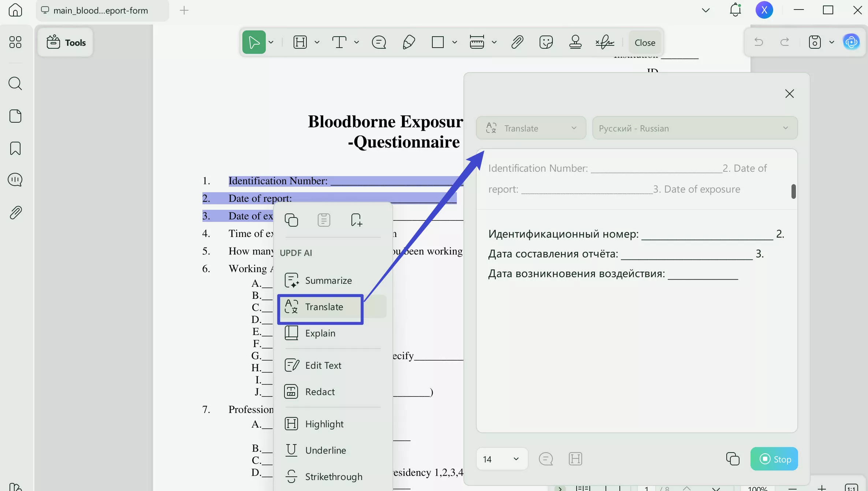
Task: Open the bookmarks panel in the sidebar
Action: [15, 148]
